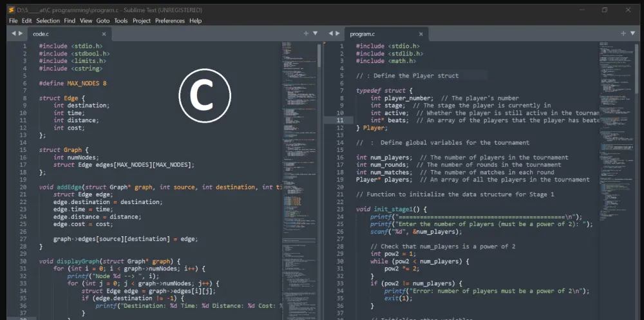Viewport: 644px width, 320px height.
Task: Click the Sublime Text app icon in title bar
Action: coord(12,10)
